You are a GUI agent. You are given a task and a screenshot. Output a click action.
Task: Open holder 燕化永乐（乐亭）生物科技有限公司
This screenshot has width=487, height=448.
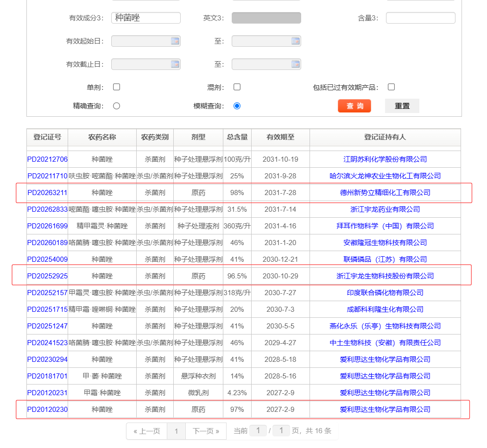(385, 326)
